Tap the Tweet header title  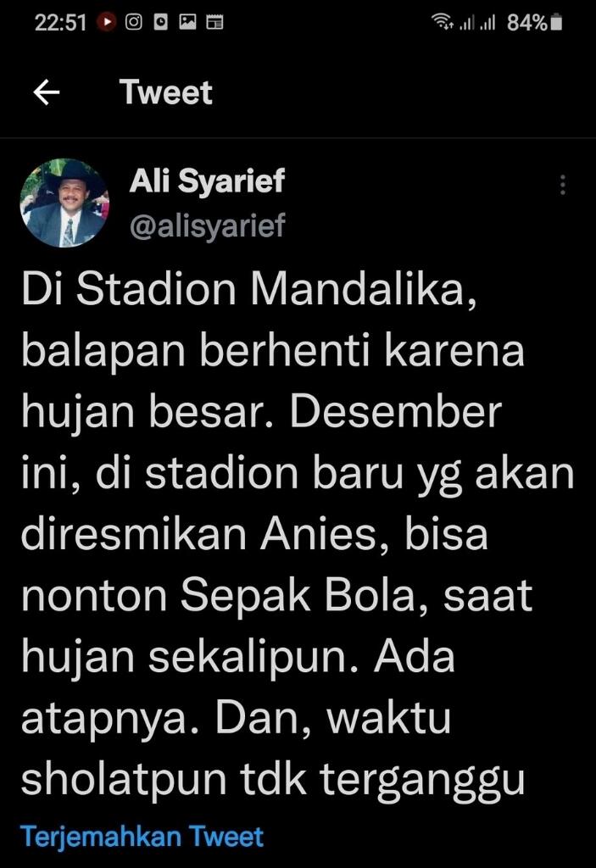[x=165, y=92]
